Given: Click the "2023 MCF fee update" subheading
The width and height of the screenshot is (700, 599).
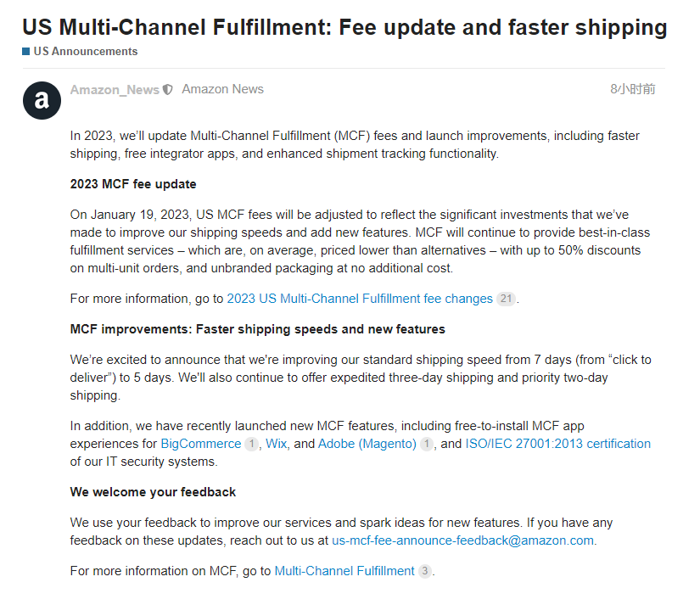Looking at the screenshot, I should (133, 184).
